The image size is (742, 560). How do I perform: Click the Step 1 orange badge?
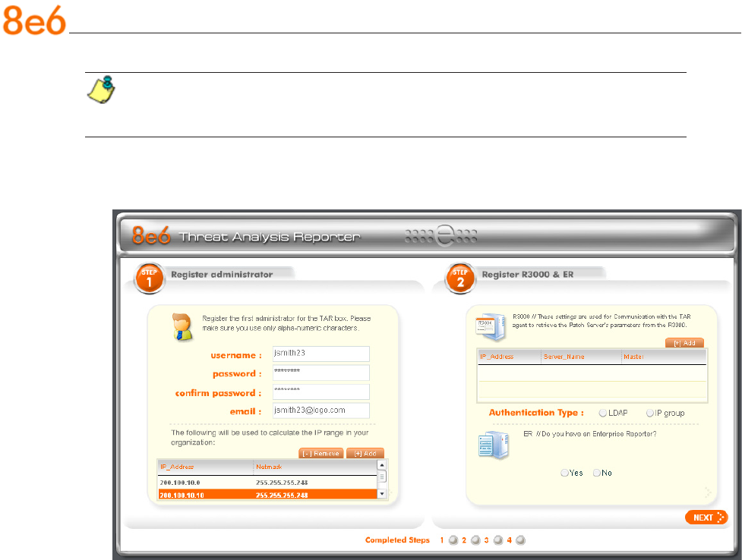tap(149, 278)
